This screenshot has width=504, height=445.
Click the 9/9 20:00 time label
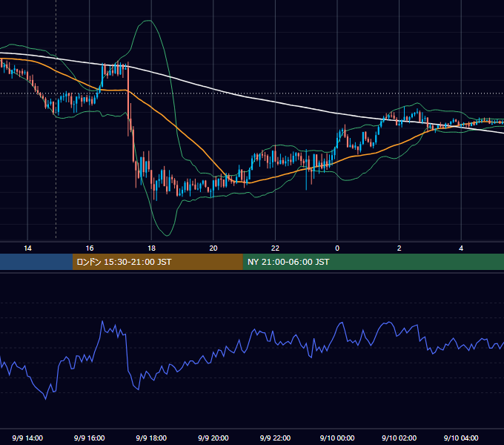213,438
